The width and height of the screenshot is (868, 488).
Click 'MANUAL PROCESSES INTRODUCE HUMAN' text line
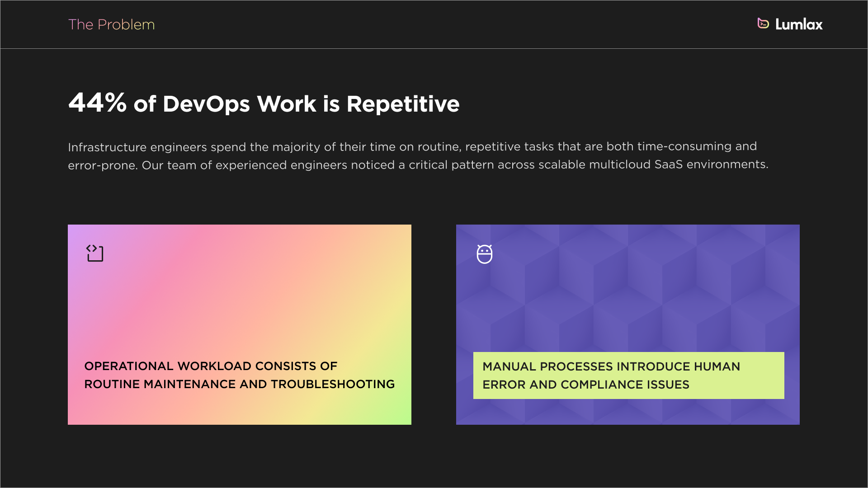click(x=611, y=366)
